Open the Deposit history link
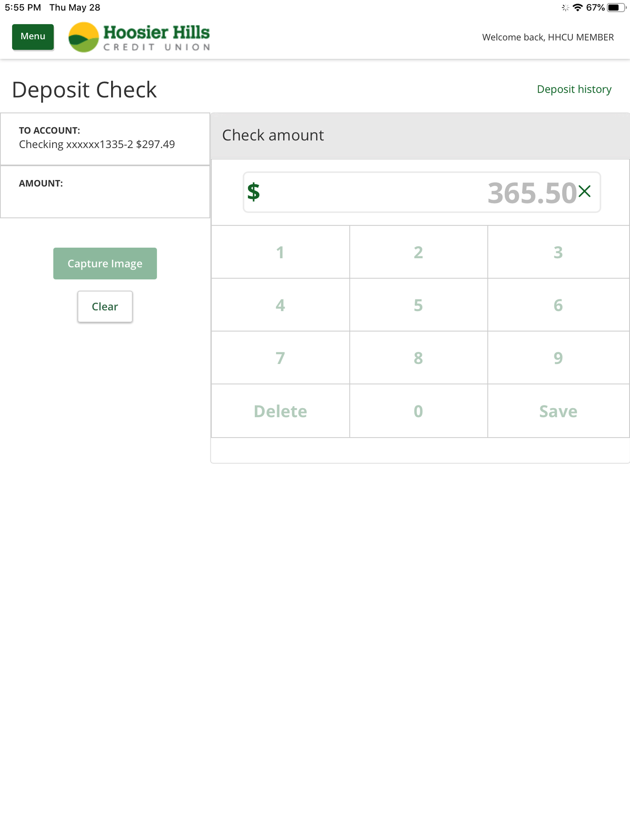Image resolution: width=630 pixels, height=840 pixels. [574, 89]
